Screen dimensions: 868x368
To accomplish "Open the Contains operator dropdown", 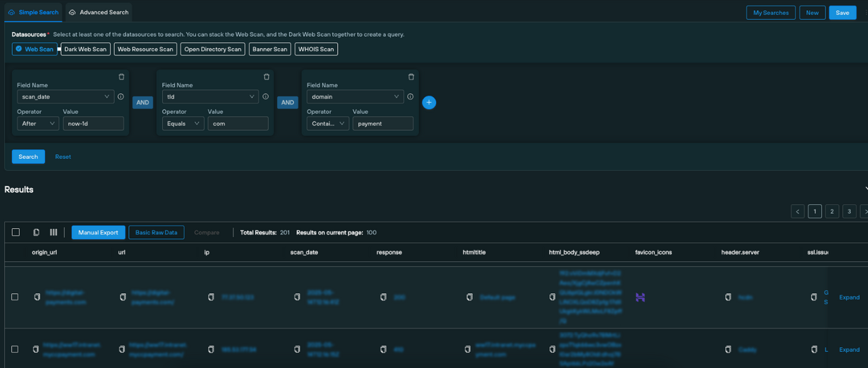I will point(328,124).
